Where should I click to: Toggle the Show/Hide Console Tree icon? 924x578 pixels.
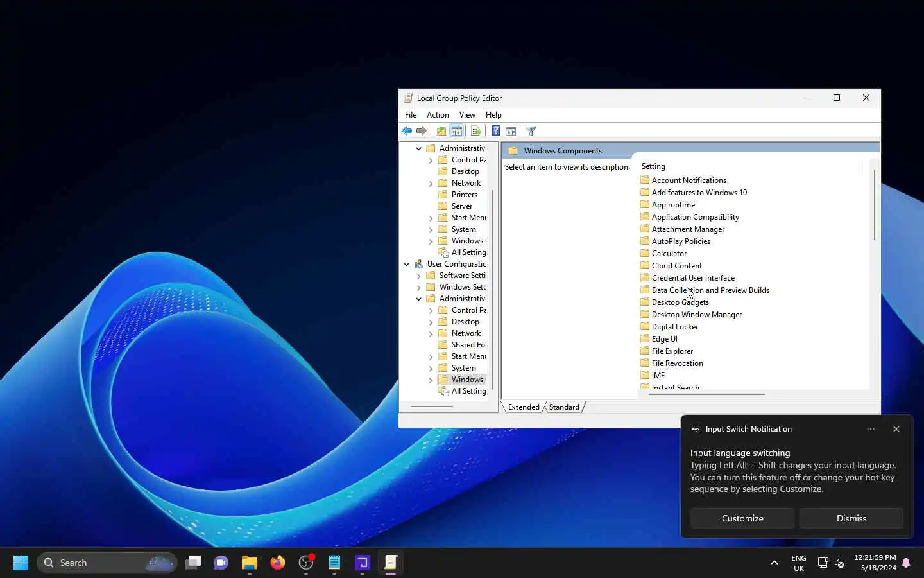point(457,131)
